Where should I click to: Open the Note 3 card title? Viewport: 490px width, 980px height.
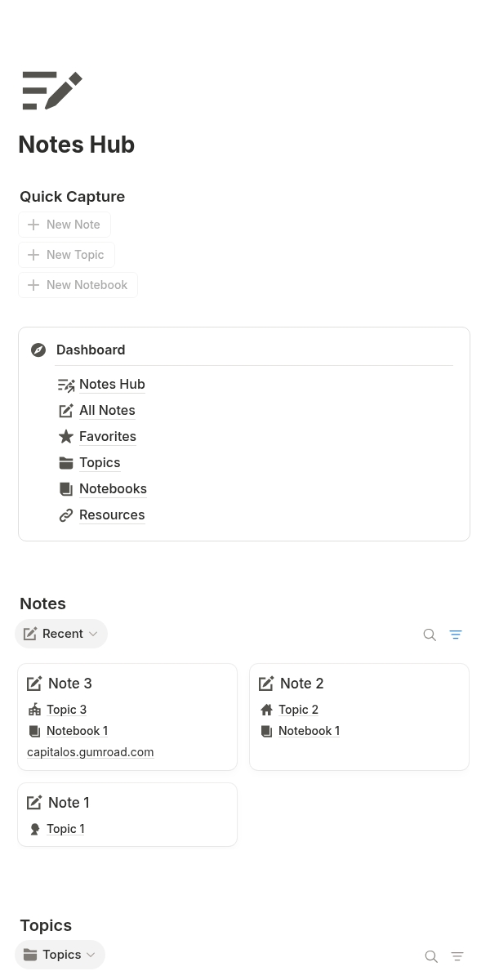pos(69,684)
